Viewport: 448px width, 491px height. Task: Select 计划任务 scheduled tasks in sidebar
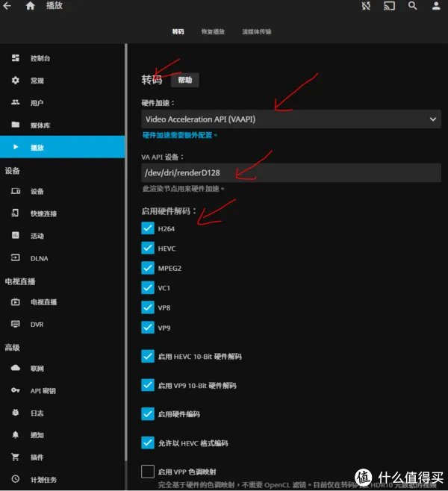pos(43,479)
